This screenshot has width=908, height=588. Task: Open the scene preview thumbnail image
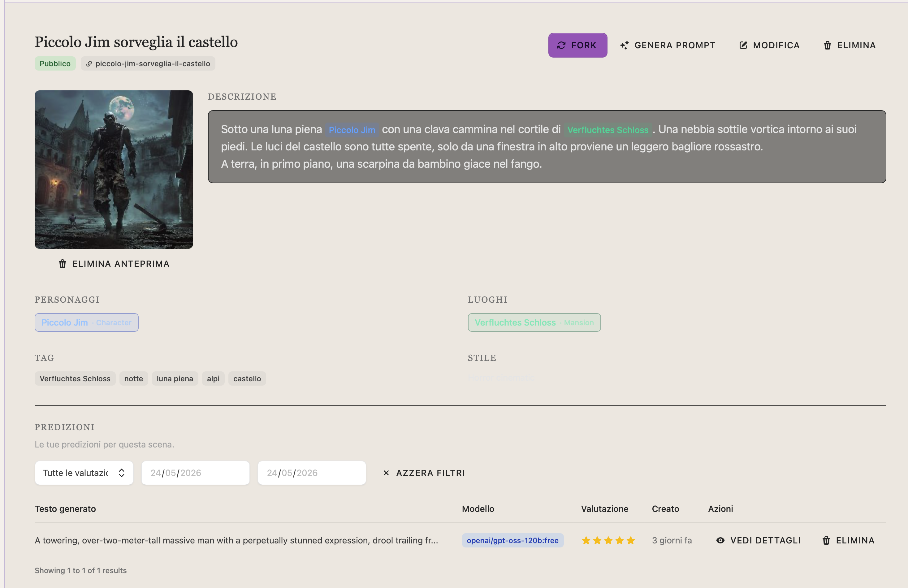114,169
